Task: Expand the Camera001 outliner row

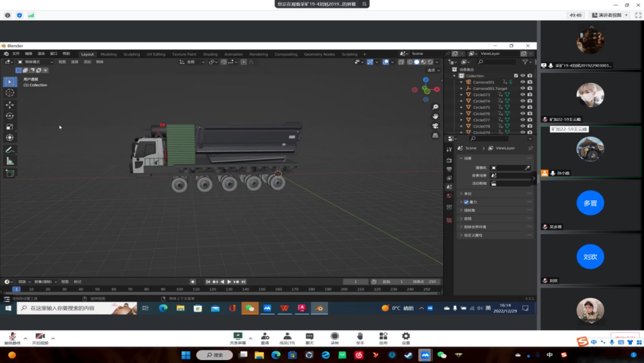Action: click(x=461, y=82)
